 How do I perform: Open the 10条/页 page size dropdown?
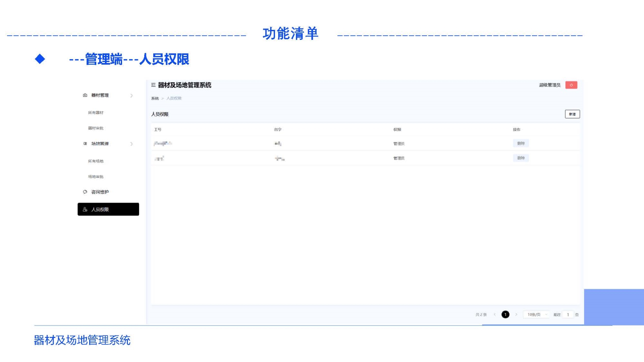[536, 314]
